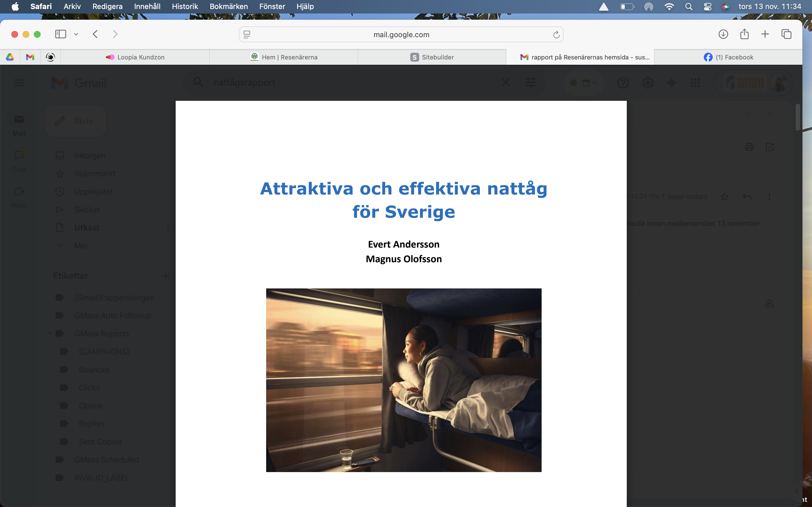Open the tab group dropdown next to sidebar button
Screen dimensions: 812x507
(x=76, y=34)
